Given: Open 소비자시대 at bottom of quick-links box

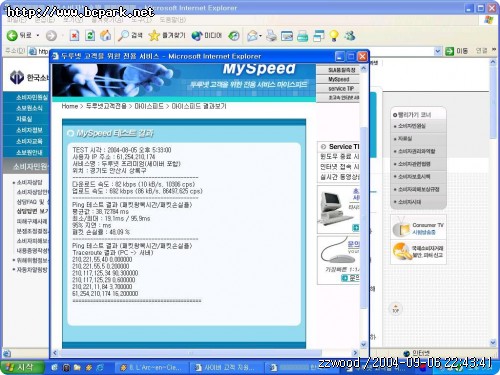Looking at the screenshot, I should [x=410, y=202].
